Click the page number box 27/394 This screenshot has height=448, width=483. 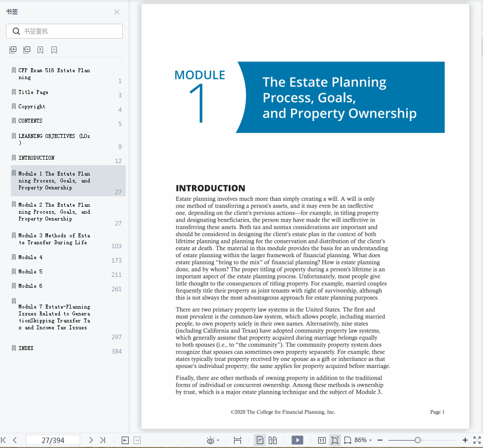coord(53,440)
